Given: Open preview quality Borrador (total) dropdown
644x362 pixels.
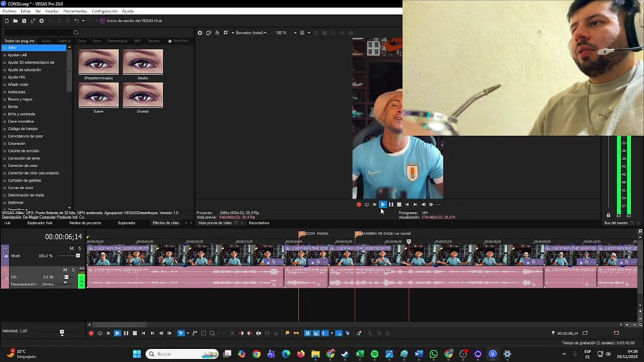Looking at the screenshot, I should 251,33.
